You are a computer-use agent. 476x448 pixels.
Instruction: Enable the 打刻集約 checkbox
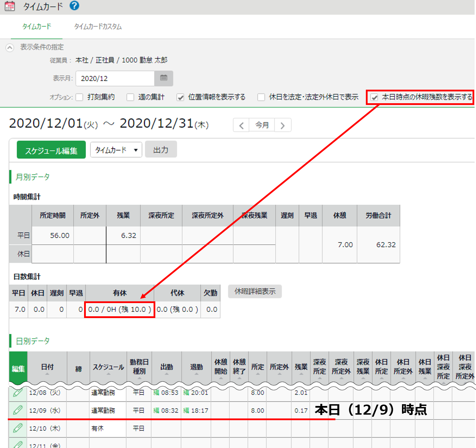[x=80, y=97]
